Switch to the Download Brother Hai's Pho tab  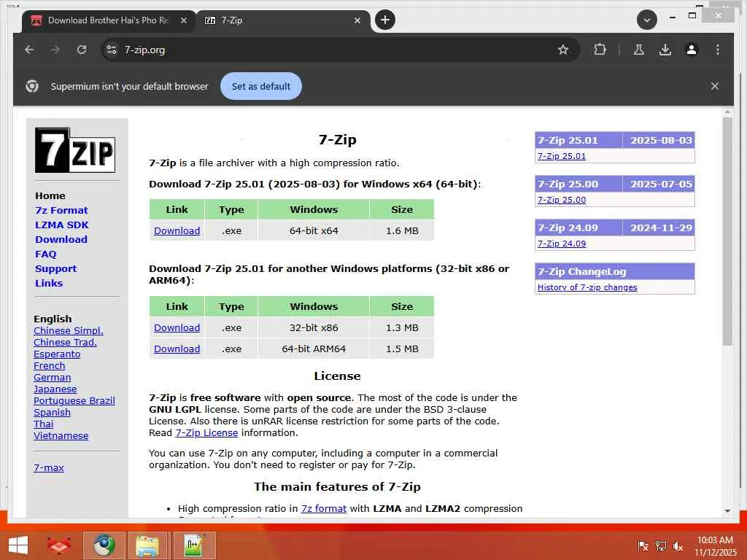coord(109,20)
